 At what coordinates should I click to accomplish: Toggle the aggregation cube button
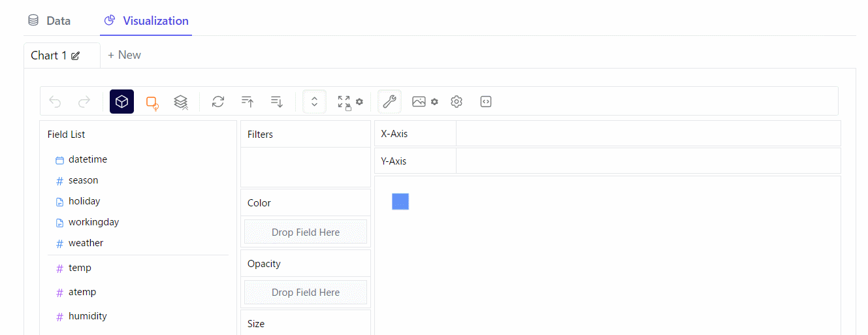click(121, 102)
